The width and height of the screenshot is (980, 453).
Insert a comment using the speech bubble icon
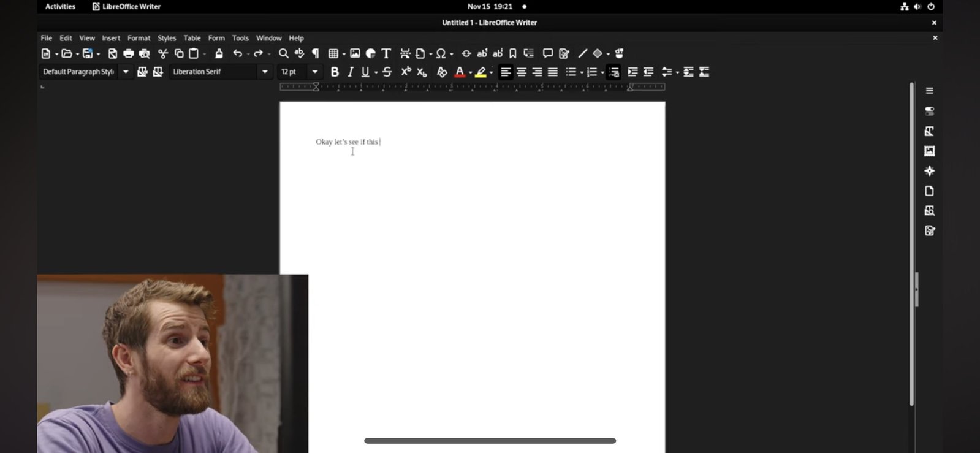tap(548, 54)
